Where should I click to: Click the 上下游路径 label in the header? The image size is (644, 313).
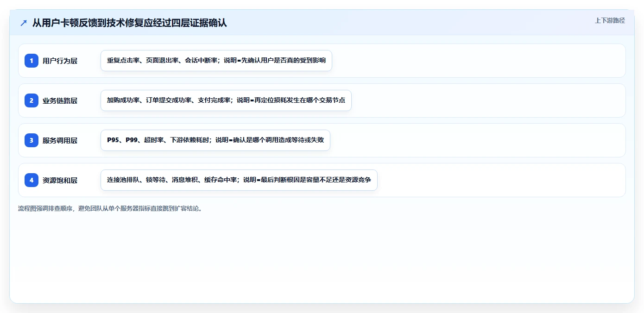click(610, 20)
